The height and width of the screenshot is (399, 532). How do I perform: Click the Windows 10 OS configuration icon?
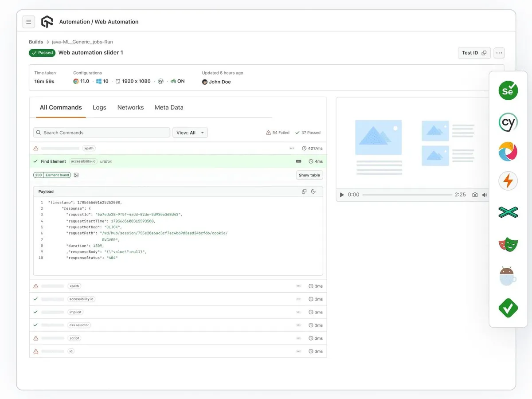click(98, 82)
